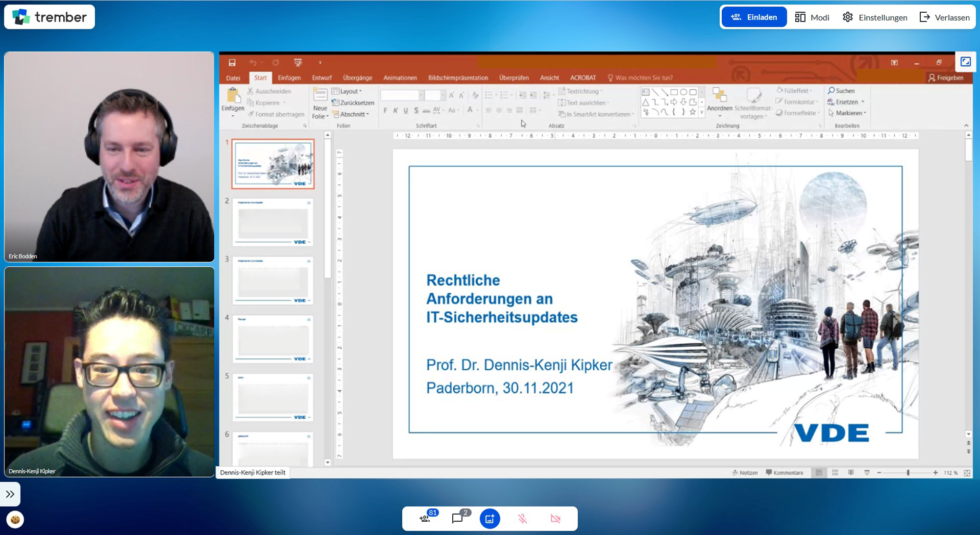Click Ersetzen in the Bearbeiten group
The image size is (980, 535).
(846, 102)
